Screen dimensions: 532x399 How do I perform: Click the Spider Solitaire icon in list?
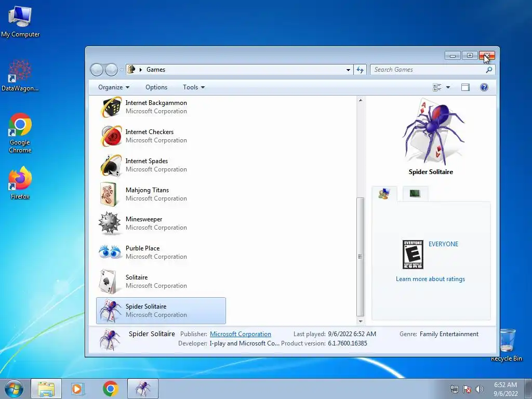(109, 311)
